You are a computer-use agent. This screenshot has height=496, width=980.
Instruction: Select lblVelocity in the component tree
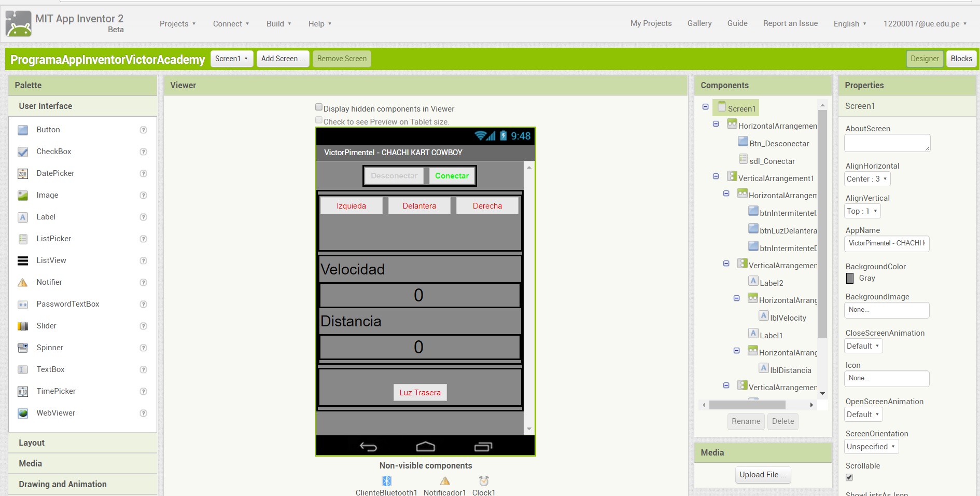pos(788,318)
